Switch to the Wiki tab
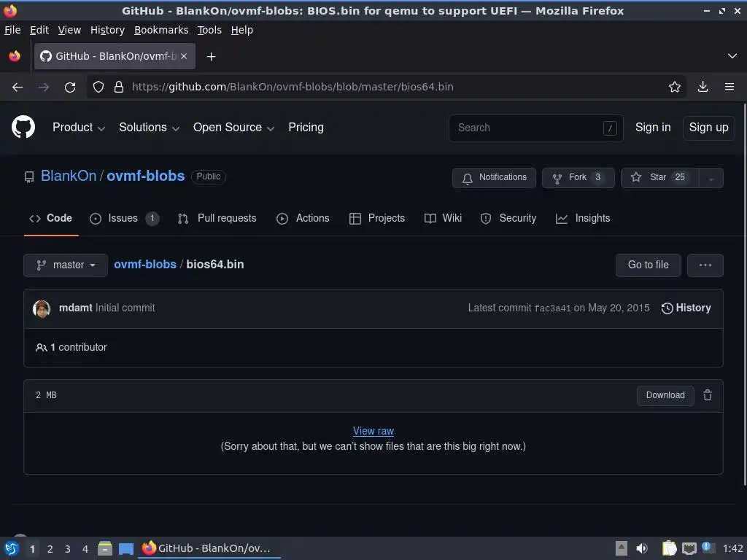This screenshot has width=747, height=560. [443, 218]
